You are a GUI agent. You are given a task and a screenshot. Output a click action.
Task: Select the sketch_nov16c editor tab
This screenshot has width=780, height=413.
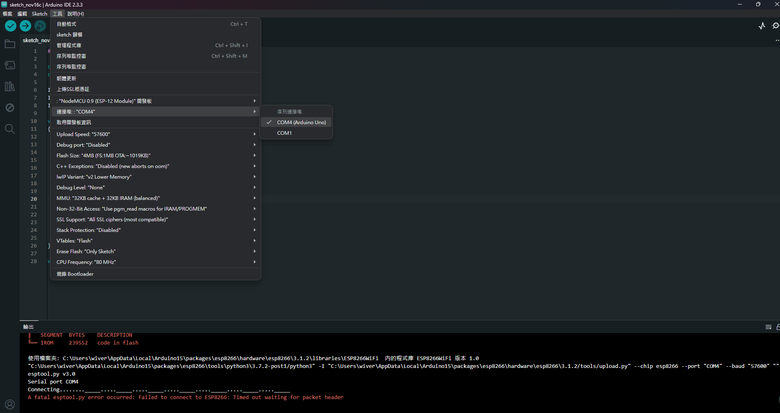(36, 40)
